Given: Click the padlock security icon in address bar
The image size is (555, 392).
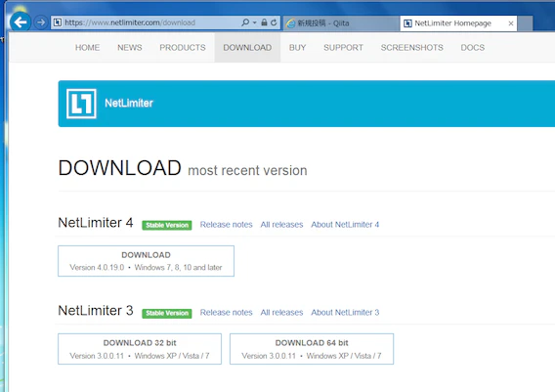Looking at the screenshot, I should click(x=264, y=22).
